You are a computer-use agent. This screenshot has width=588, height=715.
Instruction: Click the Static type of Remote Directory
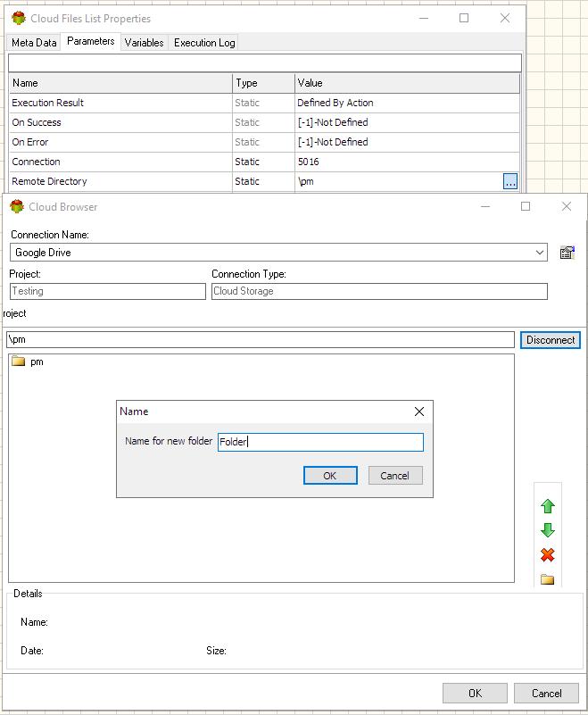247,181
